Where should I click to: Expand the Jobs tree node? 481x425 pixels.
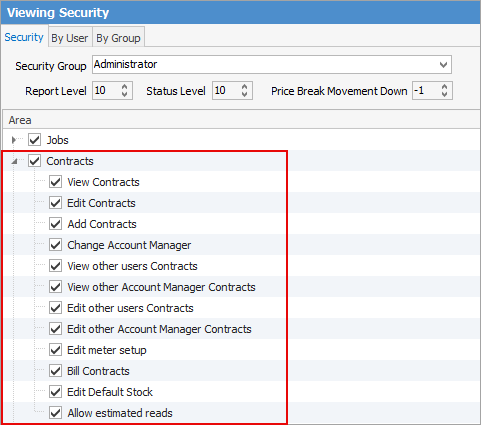(14, 140)
